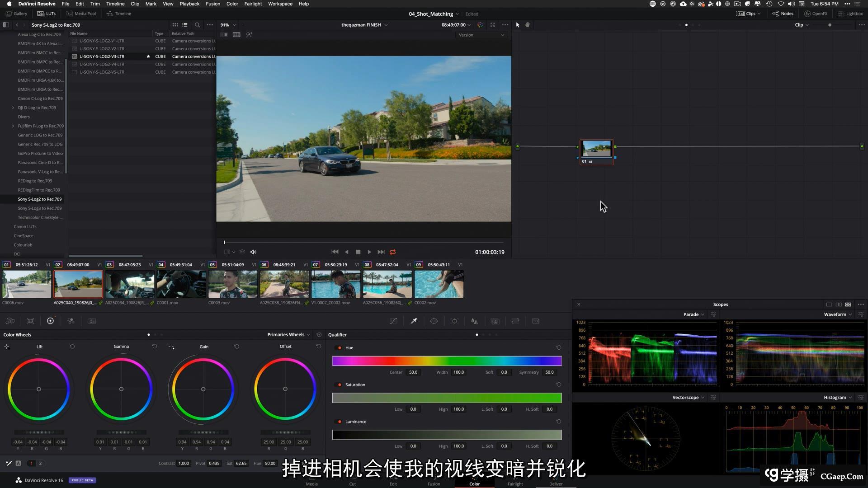Toggle the Hue qualifier enable dot
This screenshot has height=488, width=868.
pos(340,348)
